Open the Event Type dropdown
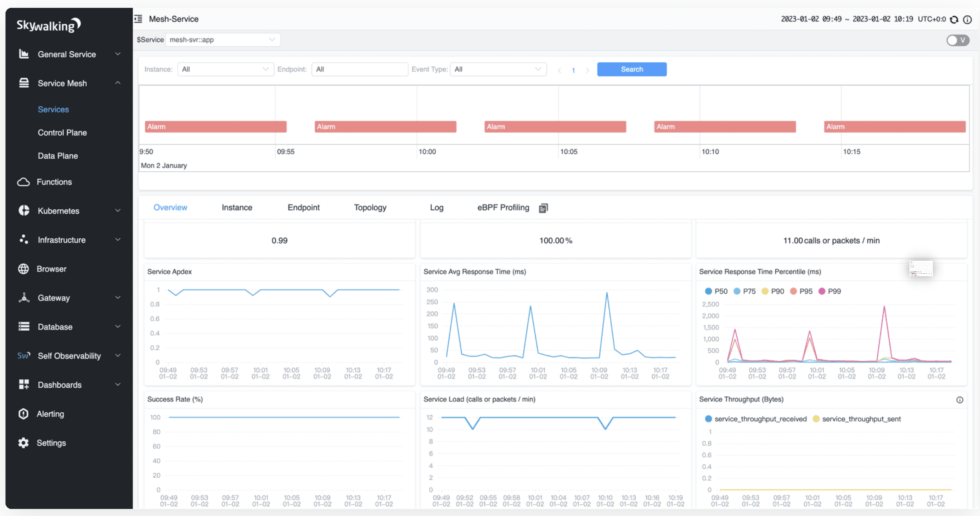This screenshot has height=516, width=980. tap(498, 69)
